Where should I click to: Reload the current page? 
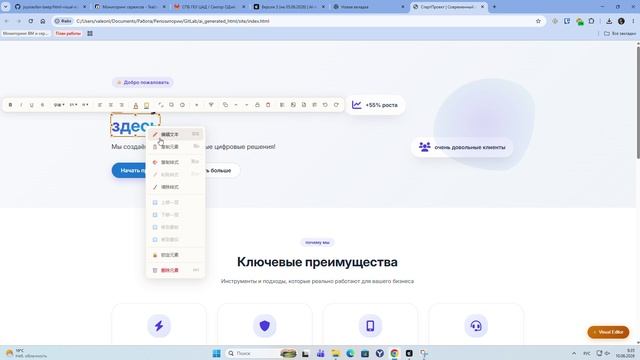pos(31,21)
